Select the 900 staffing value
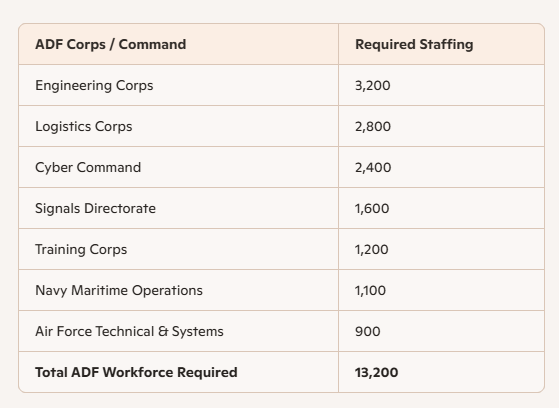The image size is (559, 408). click(x=368, y=332)
